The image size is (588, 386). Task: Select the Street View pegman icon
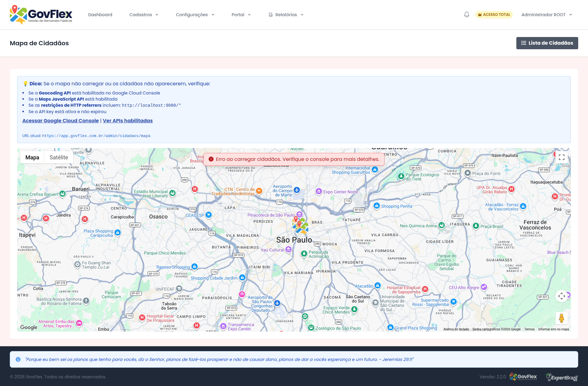tap(561, 318)
